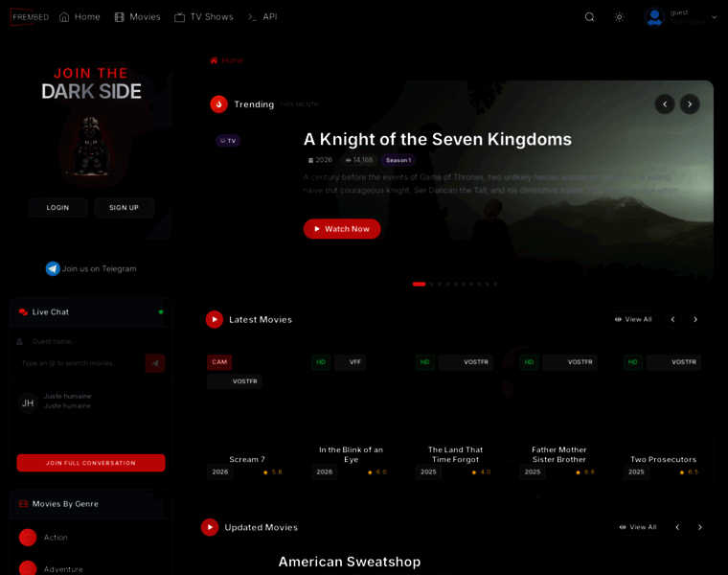Expand the guest account dropdown arrow

coord(714,17)
